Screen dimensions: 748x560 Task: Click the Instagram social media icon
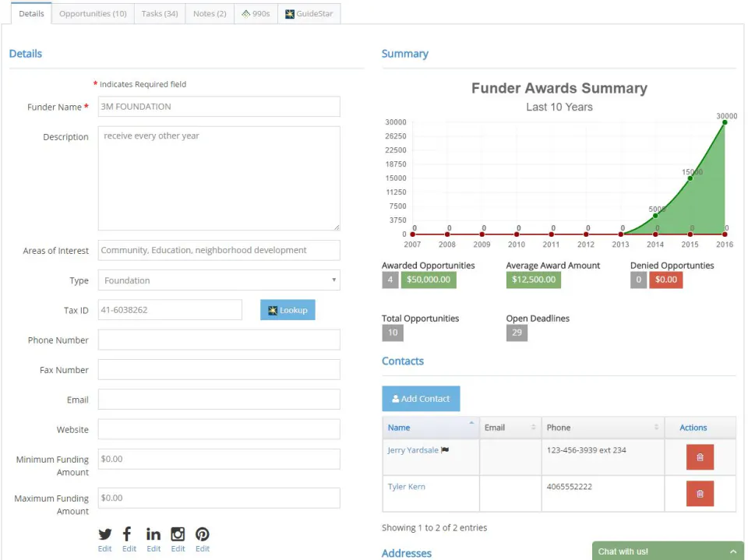pos(178,534)
